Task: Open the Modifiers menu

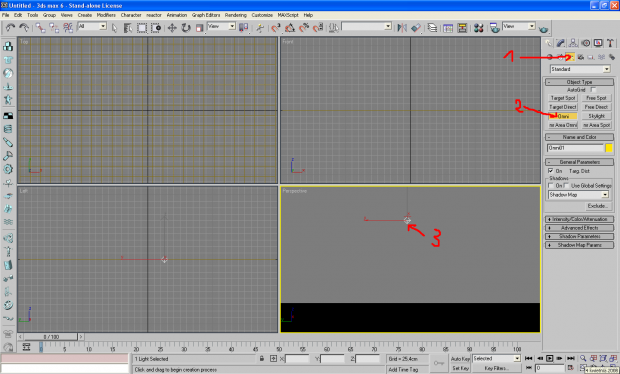Action: (106, 15)
